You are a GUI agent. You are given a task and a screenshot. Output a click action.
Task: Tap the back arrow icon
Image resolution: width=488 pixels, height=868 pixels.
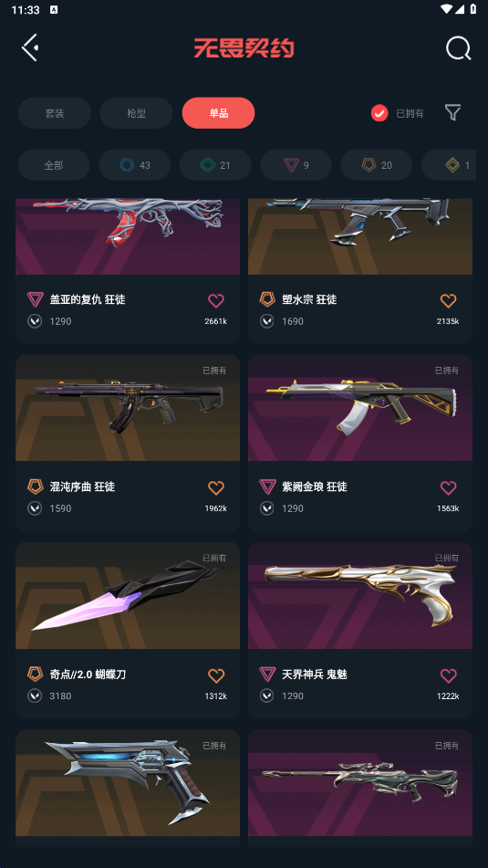click(x=30, y=47)
